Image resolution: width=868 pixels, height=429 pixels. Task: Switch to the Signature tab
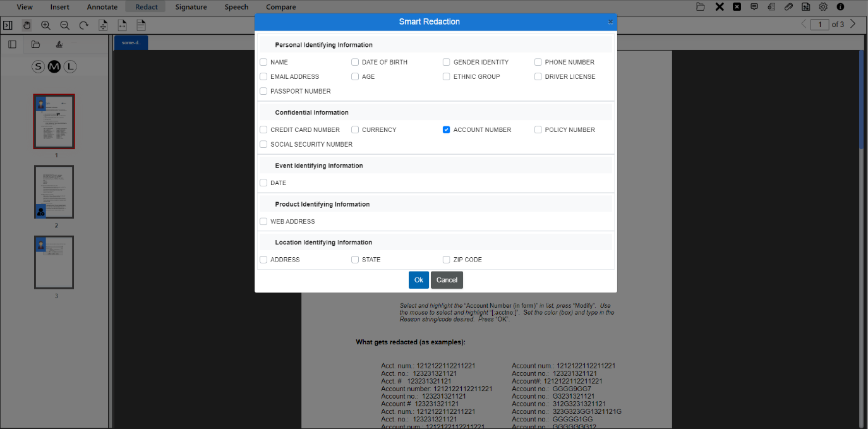coord(191,7)
